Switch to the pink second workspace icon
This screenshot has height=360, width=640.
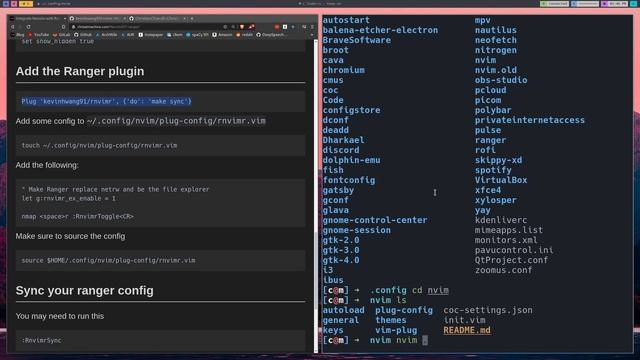(x=14, y=4)
